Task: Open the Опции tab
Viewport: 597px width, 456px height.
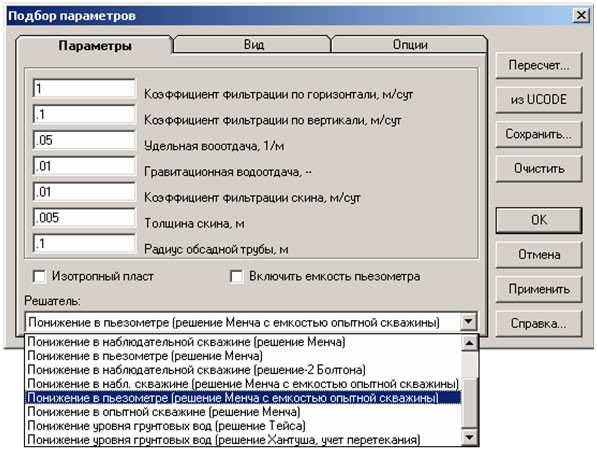Action: tap(410, 45)
